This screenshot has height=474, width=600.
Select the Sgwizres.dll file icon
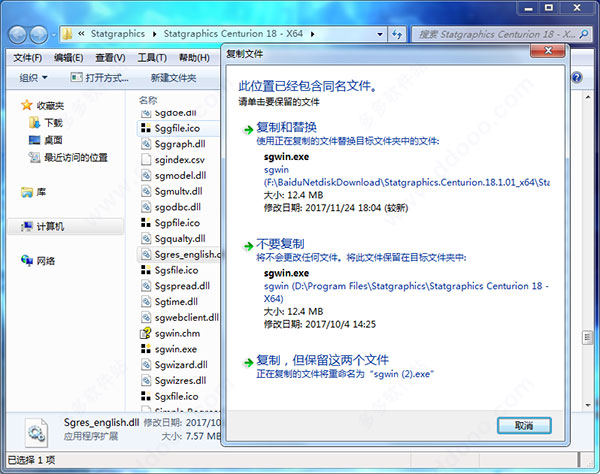click(146, 381)
